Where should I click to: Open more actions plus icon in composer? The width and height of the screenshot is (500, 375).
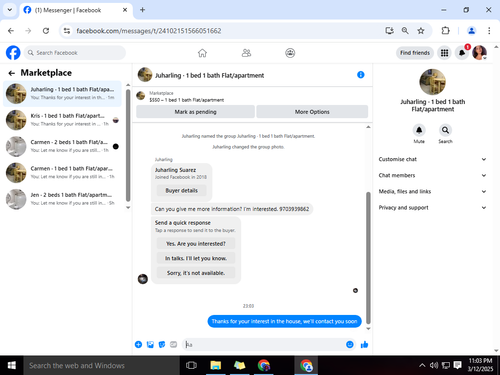pos(138,344)
